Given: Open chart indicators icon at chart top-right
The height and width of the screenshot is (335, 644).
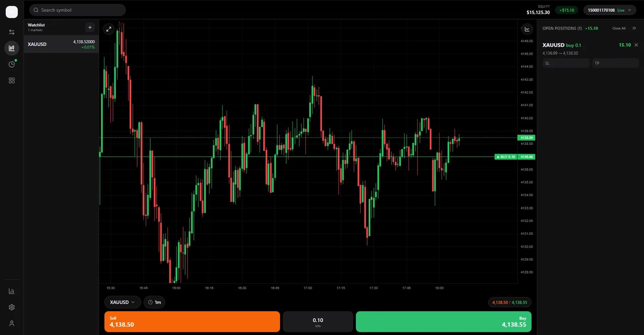Looking at the screenshot, I should click(527, 29).
